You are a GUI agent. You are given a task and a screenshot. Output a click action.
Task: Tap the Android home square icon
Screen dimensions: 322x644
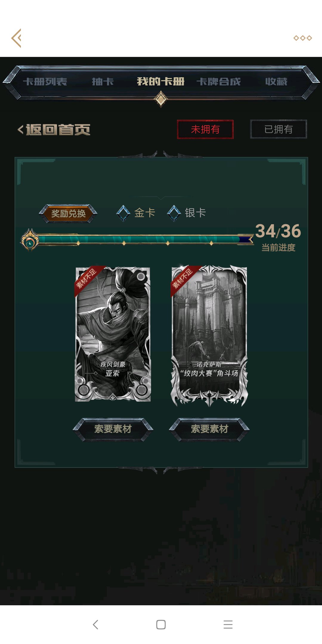click(161, 624)
